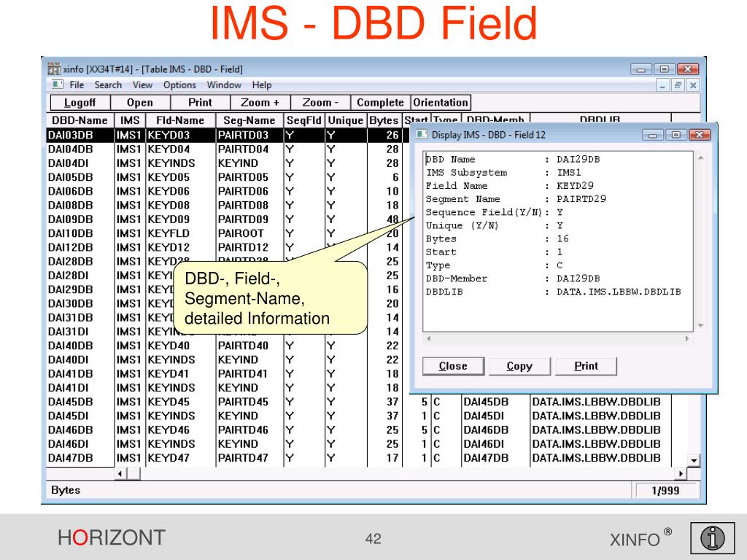Maximize the Display IMS - DBD - Field dialog
The image size is (747, 560).
676,135
